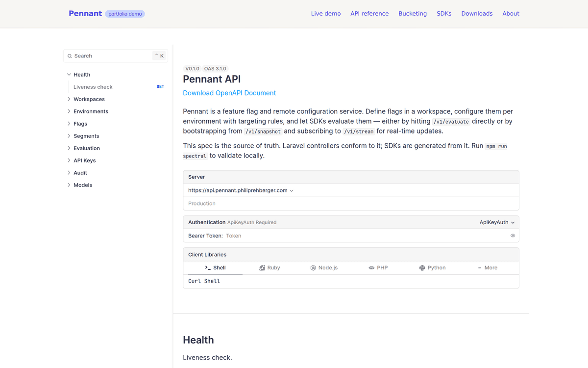Click the More ellipsis icon

(479, 268)
